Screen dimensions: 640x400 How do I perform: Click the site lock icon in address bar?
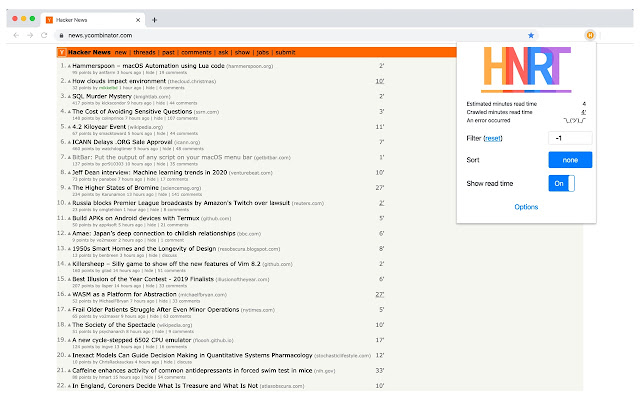coord(61,36)
